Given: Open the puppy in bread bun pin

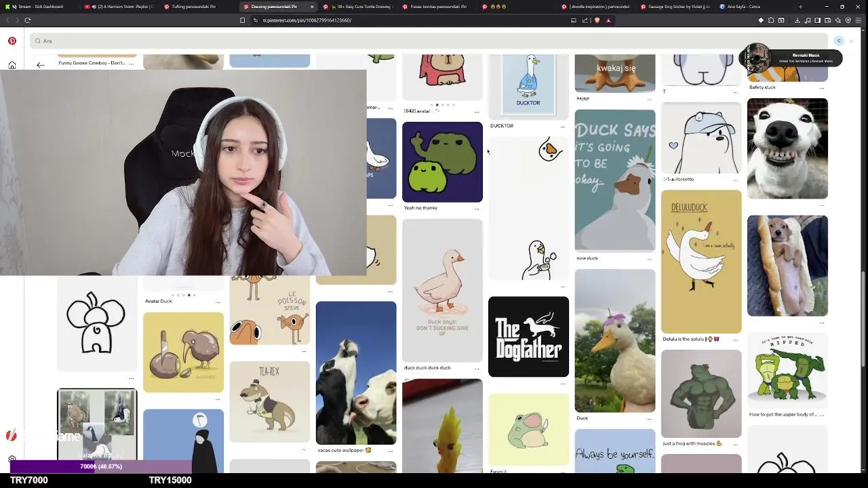Looking at the screenshot, I should click(x=787, y=266).
